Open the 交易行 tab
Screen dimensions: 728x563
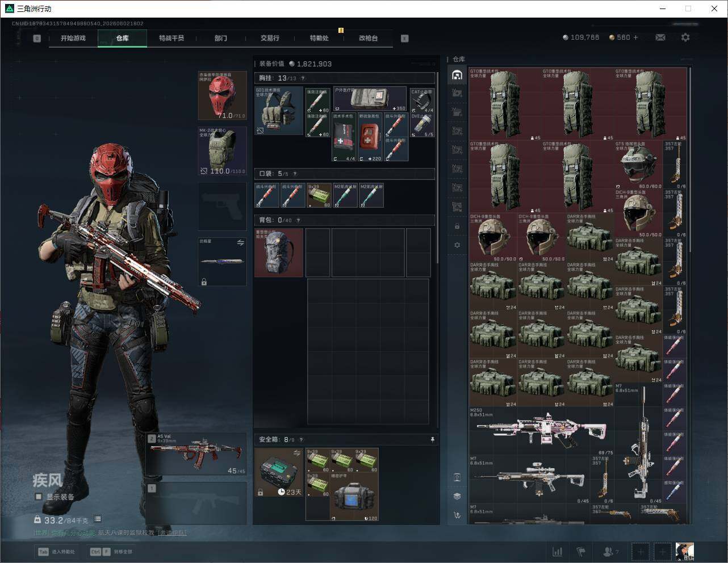270,38
